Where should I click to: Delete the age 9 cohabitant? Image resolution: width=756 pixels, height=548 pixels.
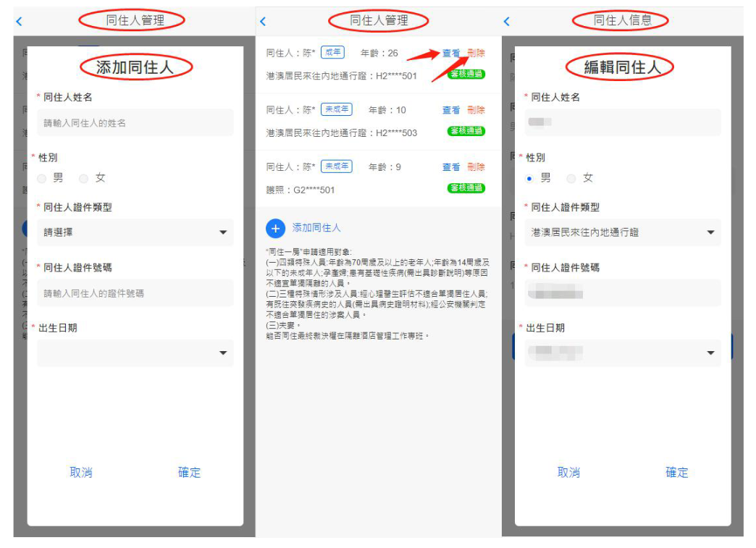point(476,166)
